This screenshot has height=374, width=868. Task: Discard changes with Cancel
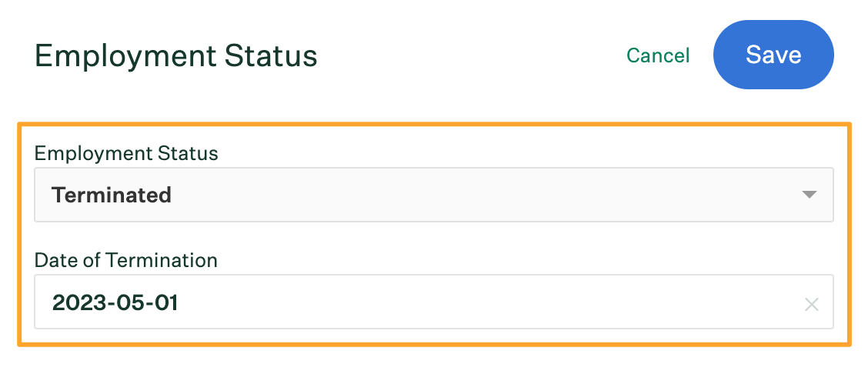tap(658, 55)
